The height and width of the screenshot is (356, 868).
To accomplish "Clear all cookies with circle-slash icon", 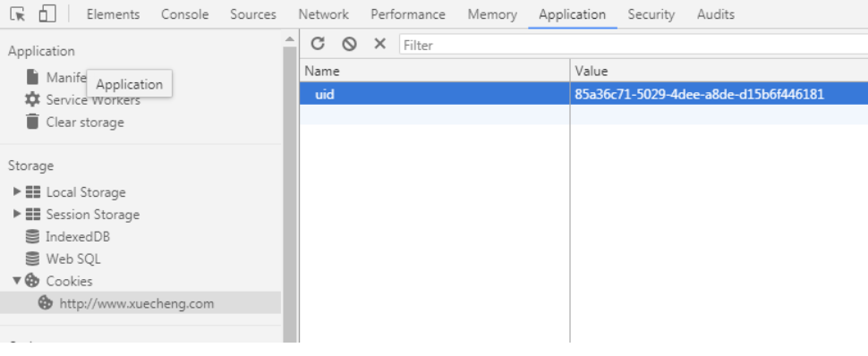I will pyautogui.click(x=349, y=44).
